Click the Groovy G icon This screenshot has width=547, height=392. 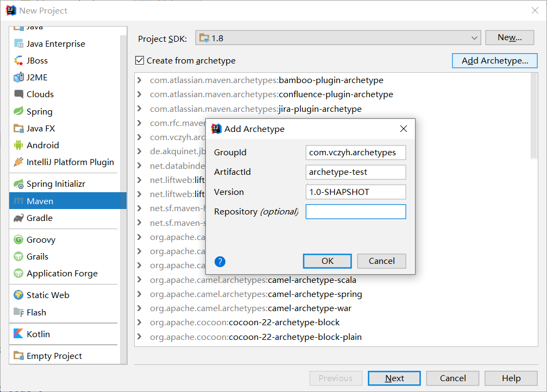(18, 239)
